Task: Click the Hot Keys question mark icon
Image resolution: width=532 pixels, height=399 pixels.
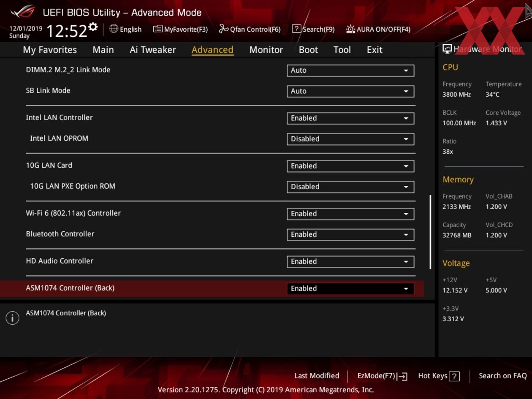Action: pos(454,376)
